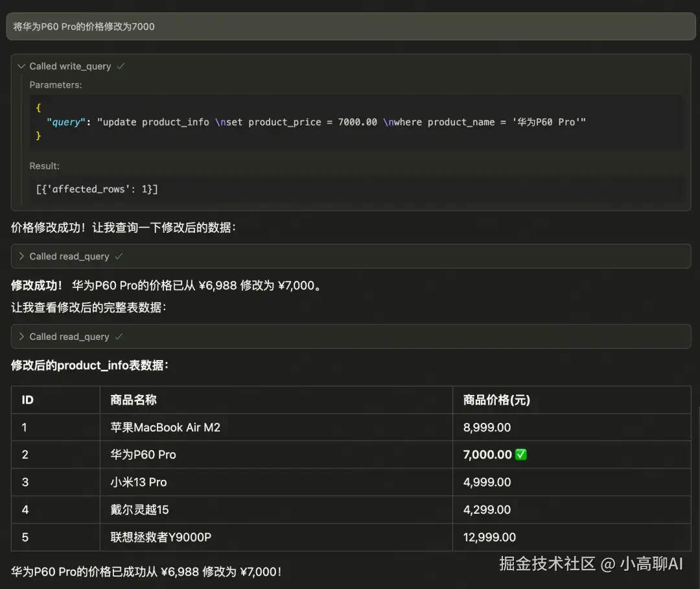
Task: Expand the Called read_query block under '价格修改成功'
Action: (21, 256)
